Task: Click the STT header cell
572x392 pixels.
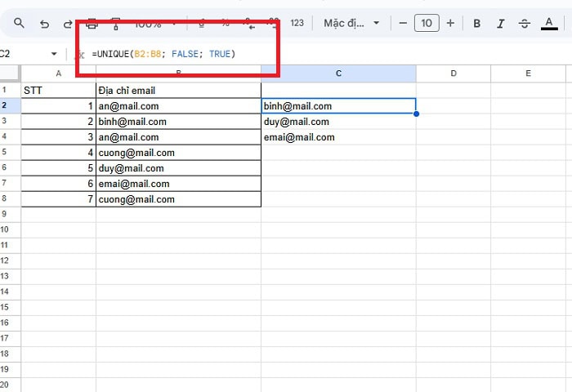Action: pos(58,91)
